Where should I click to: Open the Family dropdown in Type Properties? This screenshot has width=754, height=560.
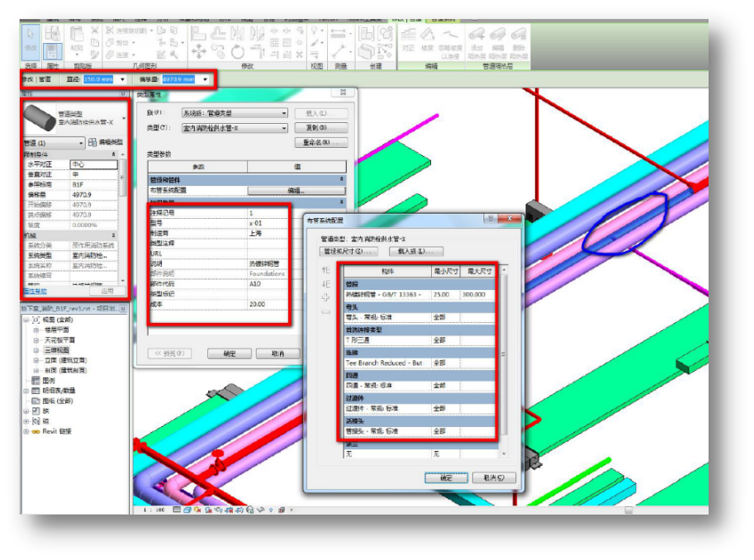[283, 113]
